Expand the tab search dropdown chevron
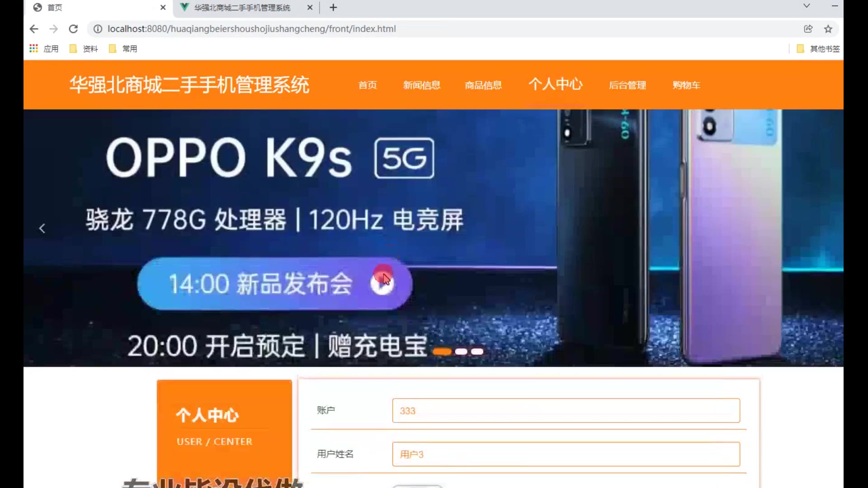The width and height of the screenshot is (868, 488). point(807,6)
